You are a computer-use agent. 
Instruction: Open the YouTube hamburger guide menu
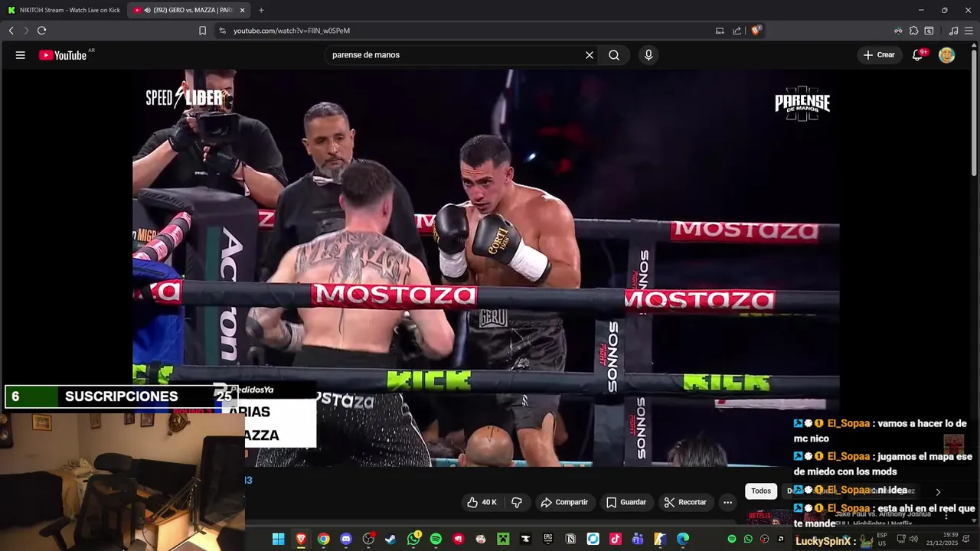pyautogui.click(x=21, y=55)
